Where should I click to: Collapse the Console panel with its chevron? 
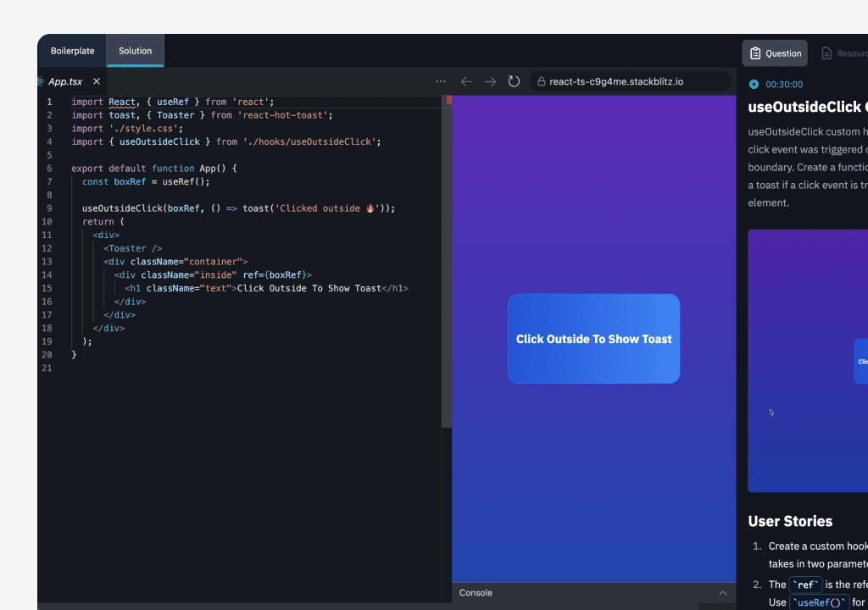(723, 593)
